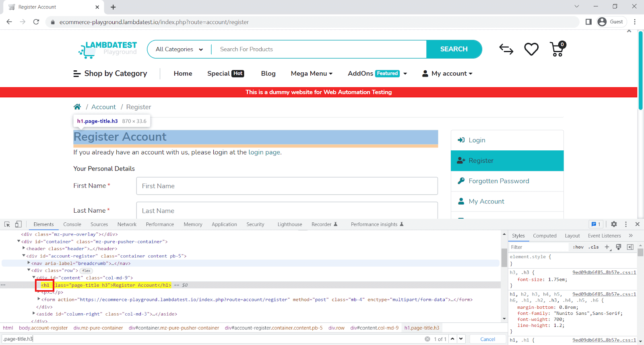The height and width of the screenshot is (345, 644).
Task: Open the wishlist heart icon
Action: (x=531, y=49)
